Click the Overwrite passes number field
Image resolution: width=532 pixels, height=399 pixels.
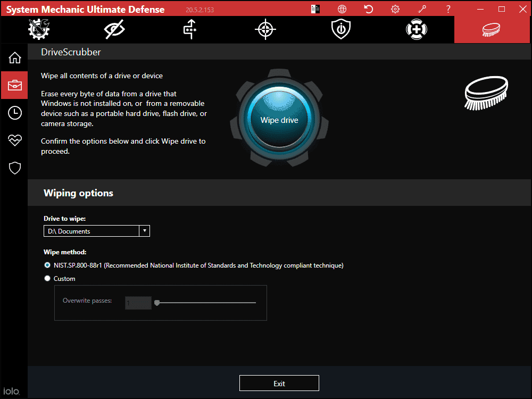point(138,302)
